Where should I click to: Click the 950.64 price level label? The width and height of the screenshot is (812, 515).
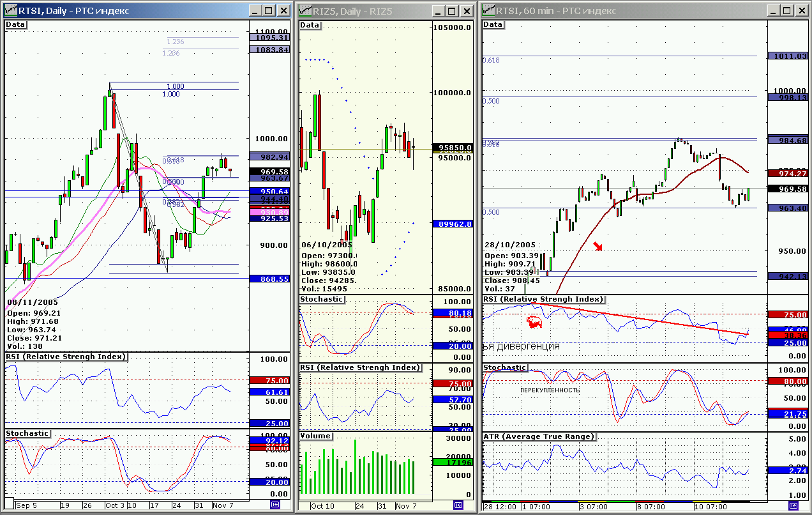click(x=270, y=191)
